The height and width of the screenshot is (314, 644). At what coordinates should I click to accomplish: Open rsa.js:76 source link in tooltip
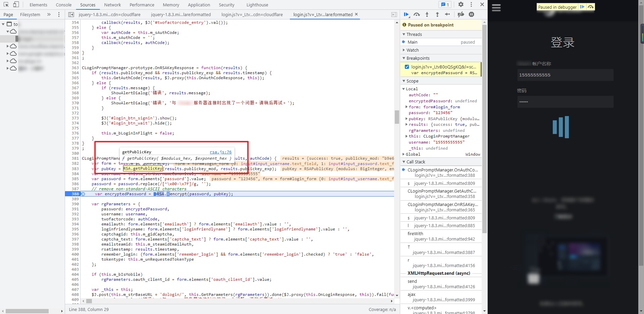point(220,152)
